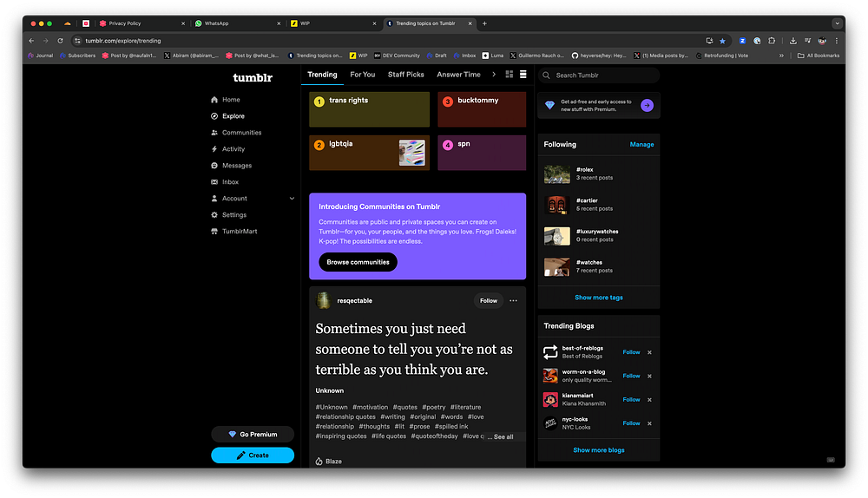Open the Answer Time tab
Image resolution: width=868 pixels, height=498 pixels.
coord(458,75)
